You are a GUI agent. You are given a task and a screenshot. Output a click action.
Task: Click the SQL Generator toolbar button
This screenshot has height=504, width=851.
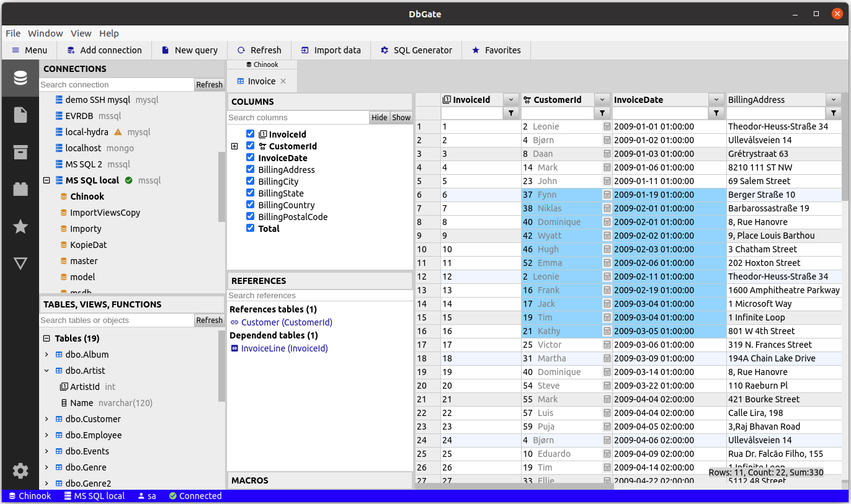pos(416,50)
